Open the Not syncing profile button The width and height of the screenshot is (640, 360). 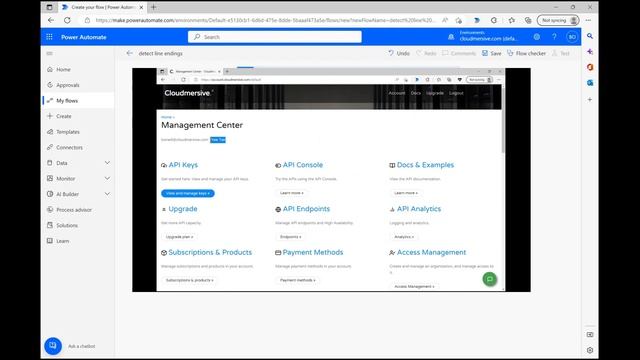pyautogui.click(x=558, y=20)
